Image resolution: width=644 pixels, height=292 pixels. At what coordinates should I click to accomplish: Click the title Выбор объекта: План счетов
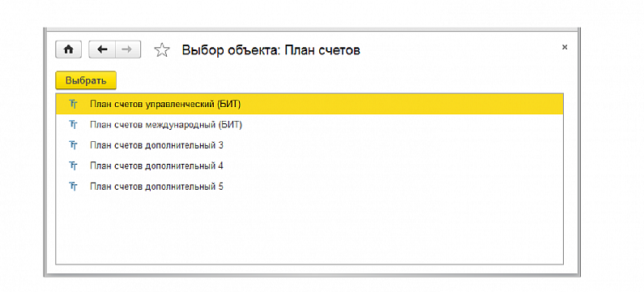tap(271, 50)
